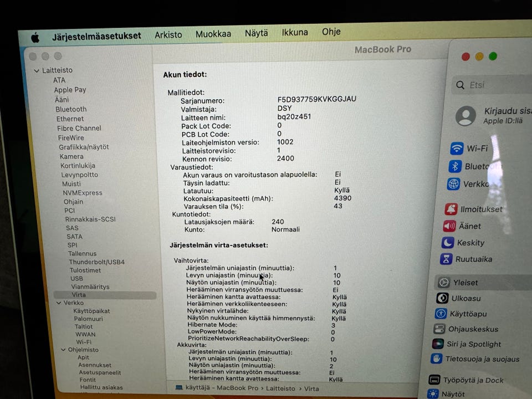Open Työpöytä ja Dock icon
The width and height of the screenshot is (532, 399).
[x=434, y=380]
